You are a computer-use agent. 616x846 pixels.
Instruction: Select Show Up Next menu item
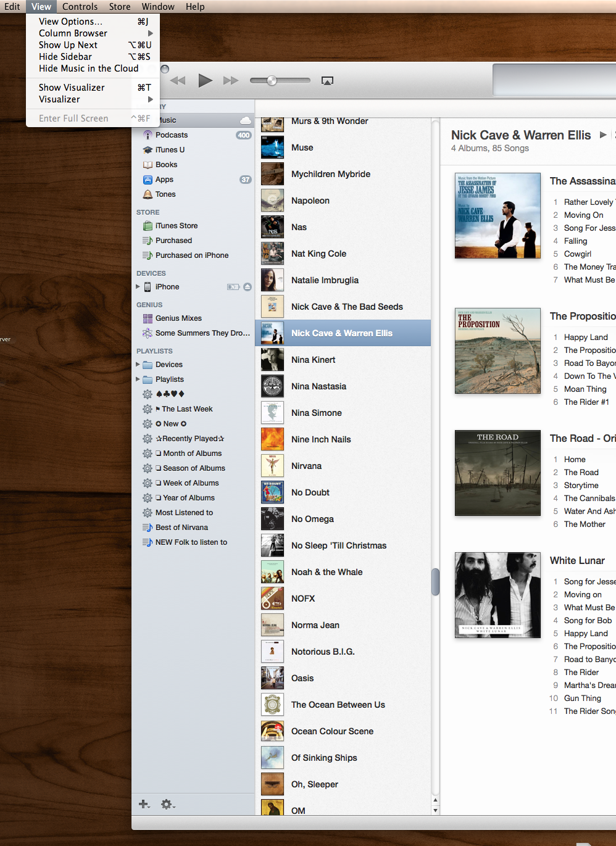[x=93, y=45]
